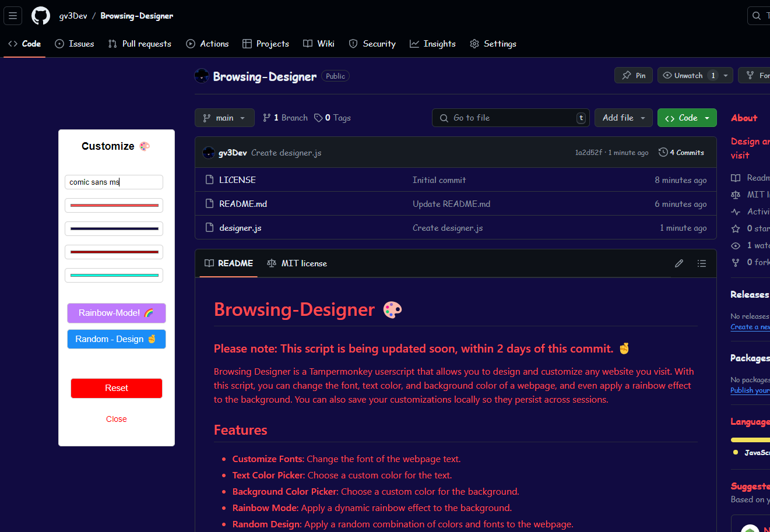770x532 pixels.
Task: Select the teal color picker in Customize panel
Action: [114, 274]
